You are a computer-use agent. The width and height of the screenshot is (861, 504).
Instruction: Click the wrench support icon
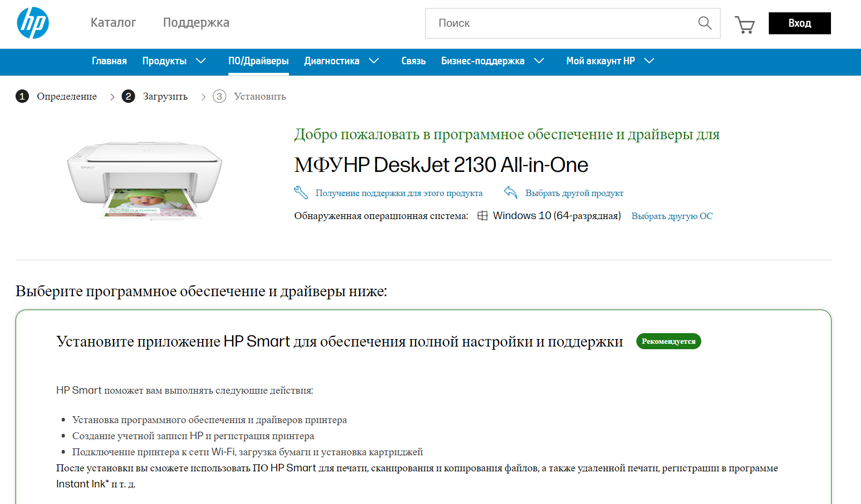[301, 192]
